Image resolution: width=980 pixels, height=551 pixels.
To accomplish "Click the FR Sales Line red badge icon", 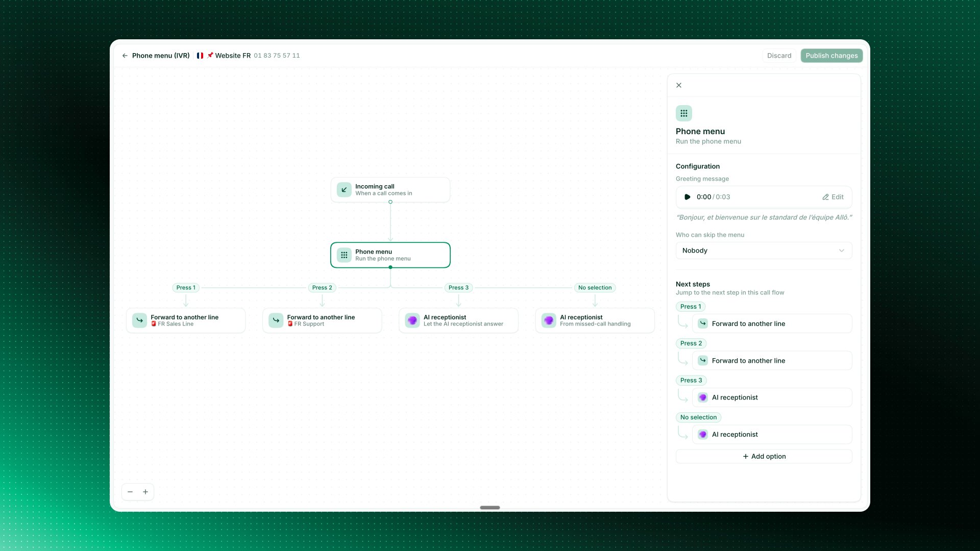I will coord(154,324).
